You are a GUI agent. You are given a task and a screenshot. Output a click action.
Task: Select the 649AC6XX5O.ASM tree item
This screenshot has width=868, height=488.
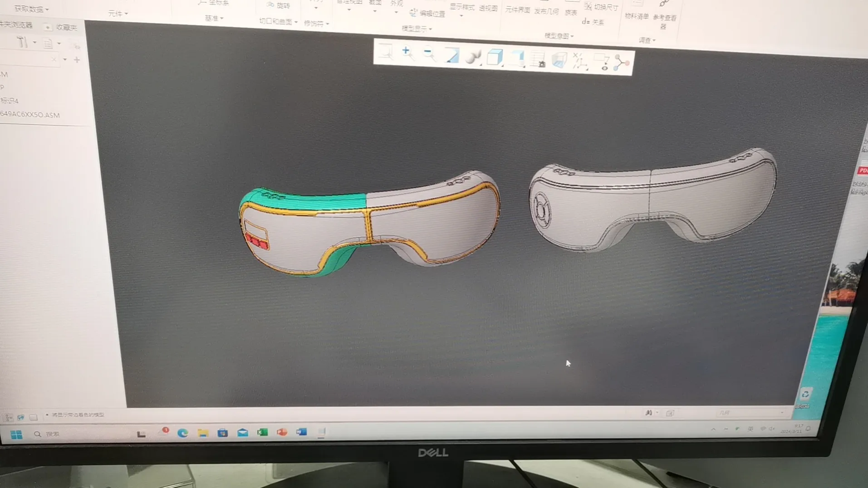tap(30, 115)
